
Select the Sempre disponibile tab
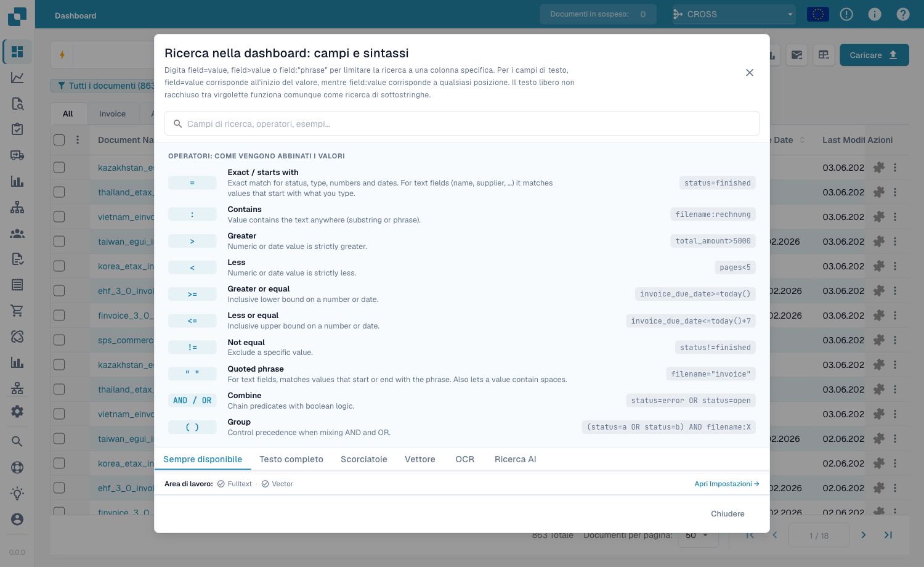click(x=203, y=459)
